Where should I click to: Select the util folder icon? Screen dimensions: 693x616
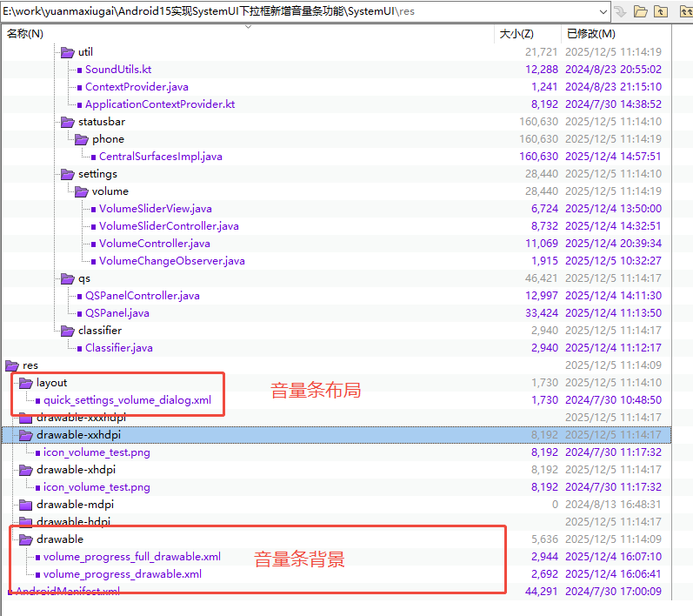pyautogui.click(x=68, y=52)
